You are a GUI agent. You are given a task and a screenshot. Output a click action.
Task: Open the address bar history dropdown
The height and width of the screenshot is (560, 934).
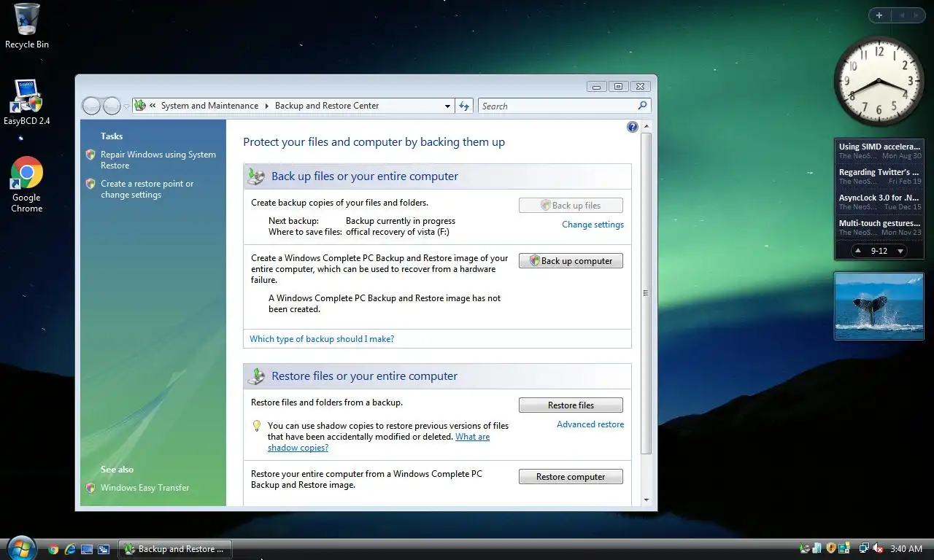tap(447, 106)
